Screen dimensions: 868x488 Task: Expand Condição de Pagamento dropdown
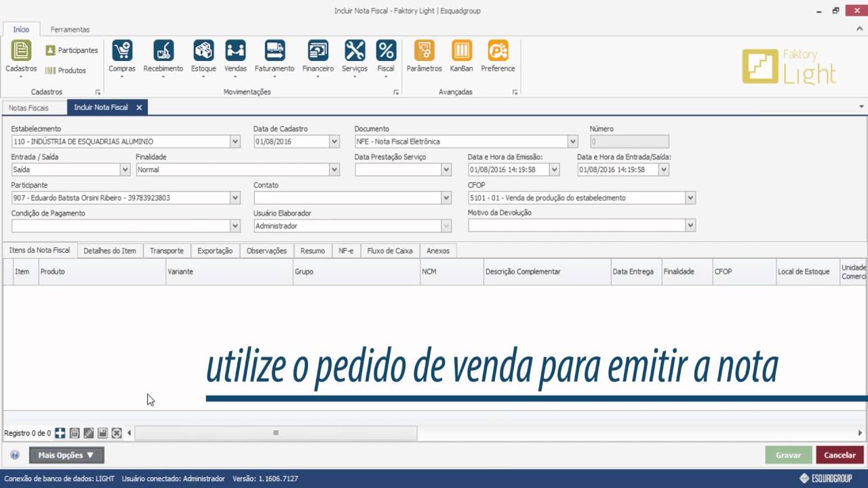pyautogui.click(x=235, y=226)
